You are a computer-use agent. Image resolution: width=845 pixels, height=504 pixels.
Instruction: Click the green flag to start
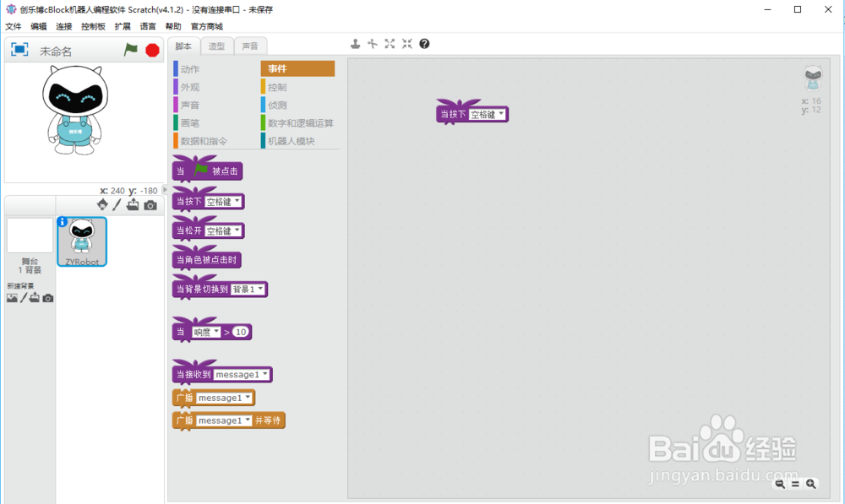point(129,50)
